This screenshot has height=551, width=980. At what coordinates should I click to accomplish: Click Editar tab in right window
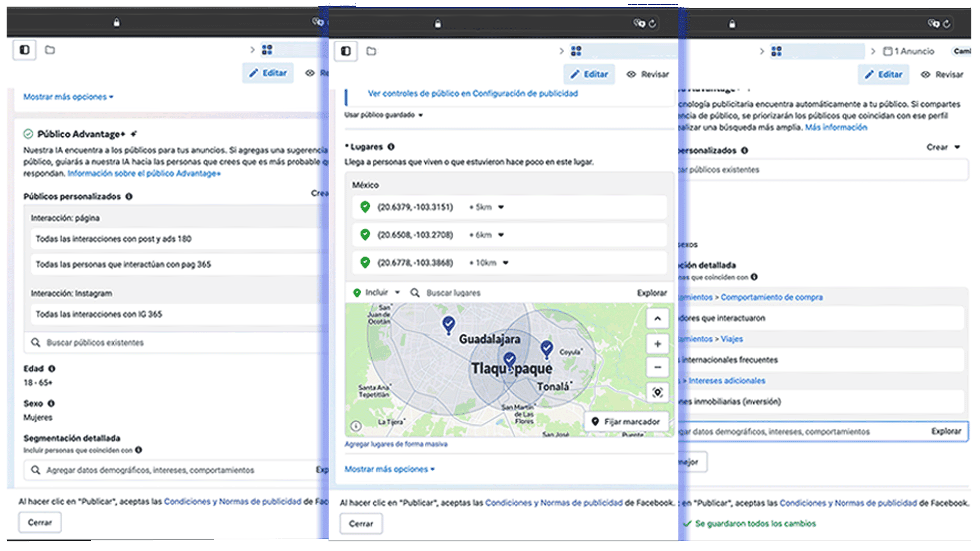[x=884, y=74]
